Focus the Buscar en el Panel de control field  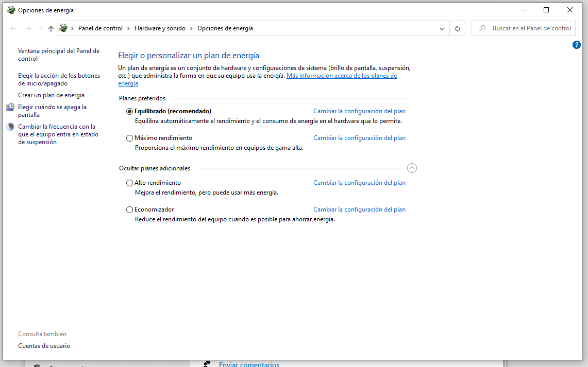click(524, 28)
